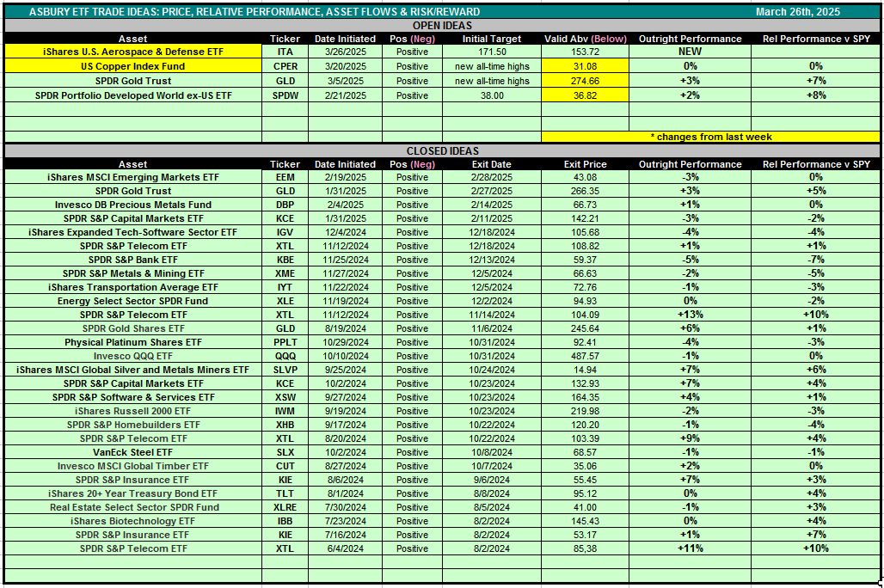This screenshot has height=588, width=884.
Task: Select the 487.57 exit price cell
Action: click(x=585, y=356)
